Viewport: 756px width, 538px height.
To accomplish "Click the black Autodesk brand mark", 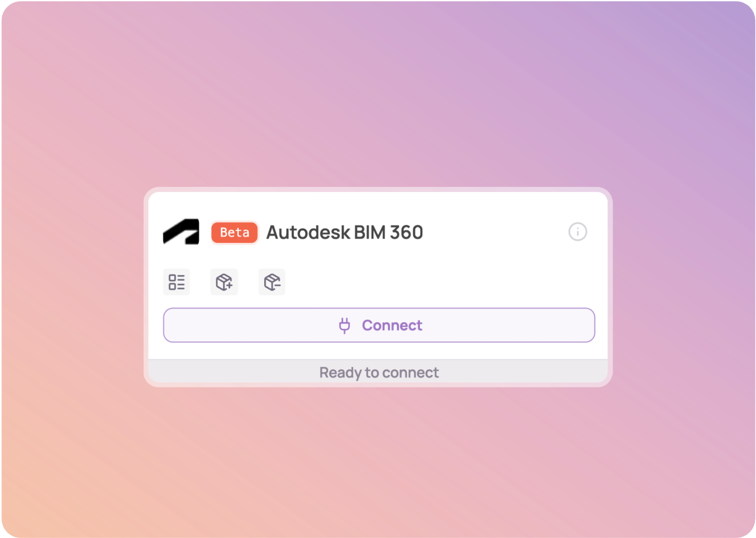I will pos(181,232).
